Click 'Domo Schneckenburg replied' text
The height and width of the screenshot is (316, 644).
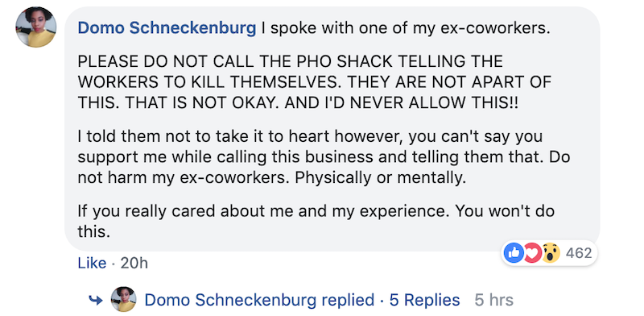coord(259,301)
